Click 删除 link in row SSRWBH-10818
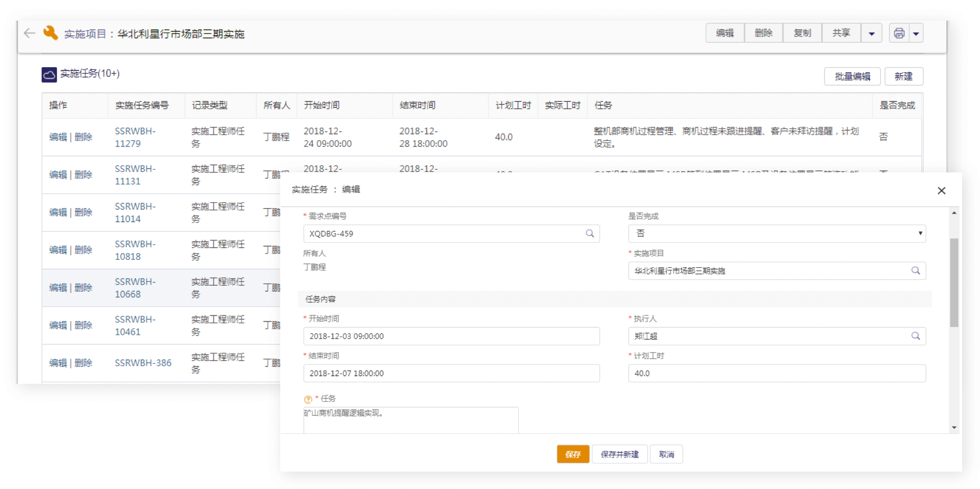 coord(83,250)
